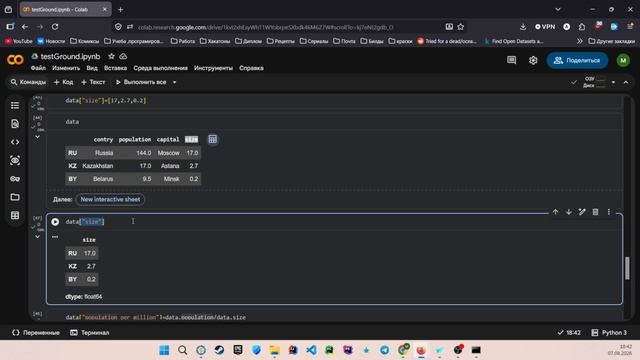Bookmark this page with the star

click(461, 27)
